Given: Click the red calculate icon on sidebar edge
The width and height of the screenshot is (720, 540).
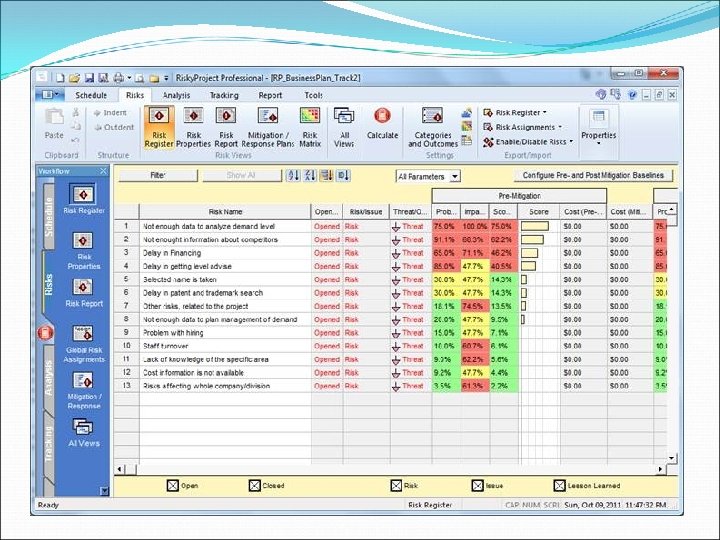Looking at the screenshot, I should point(45,333).
